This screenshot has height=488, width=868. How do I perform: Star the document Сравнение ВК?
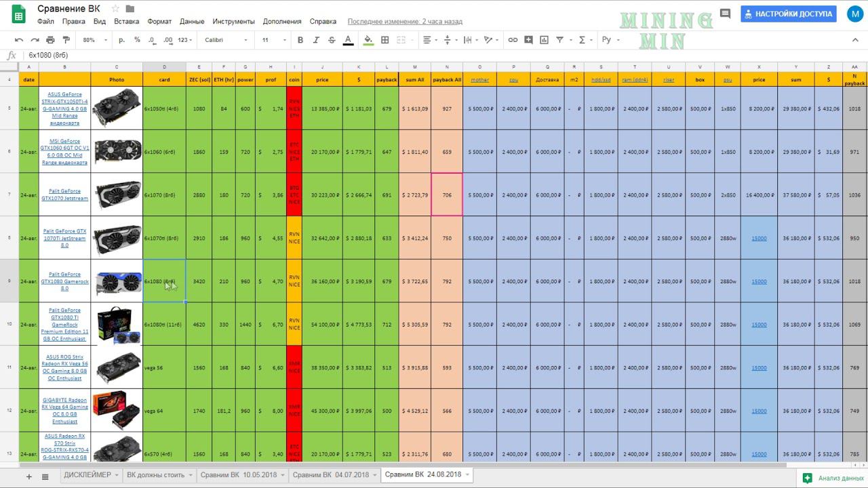pos(115,9)
